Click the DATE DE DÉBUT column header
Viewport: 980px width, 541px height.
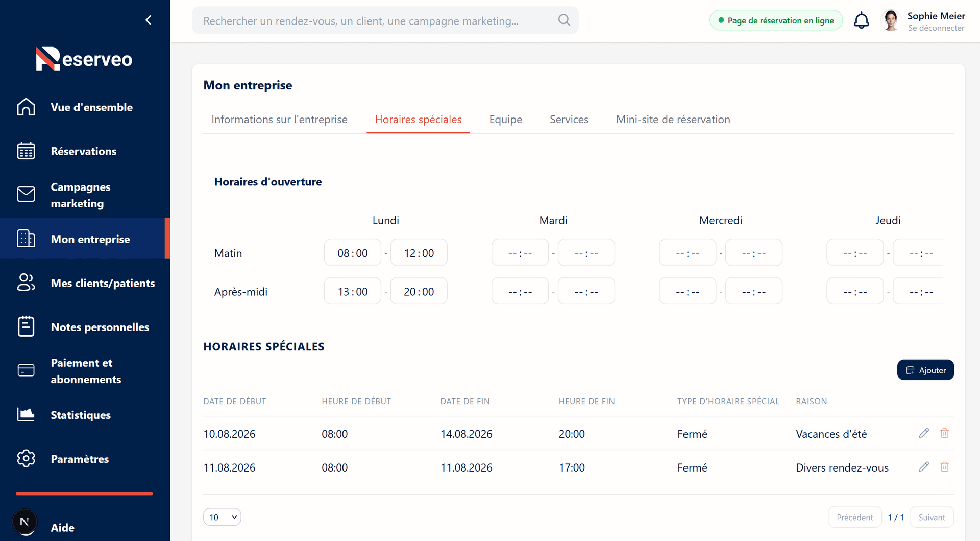coord(235,401)
